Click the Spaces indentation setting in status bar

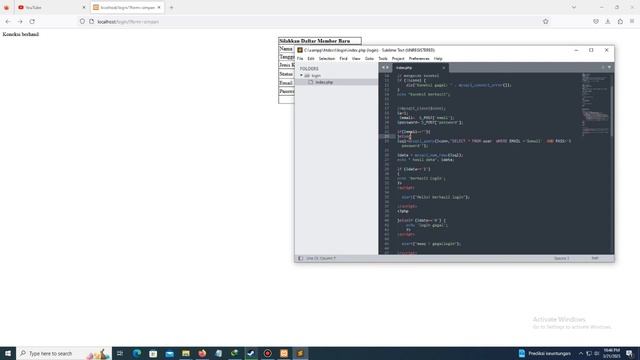pos(562,258)
